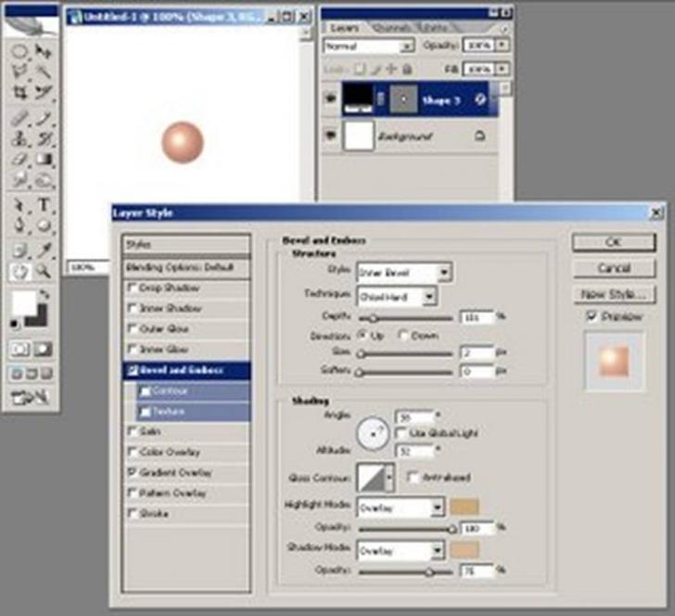Uncheck the Preview checkbox

pos(592,316)
